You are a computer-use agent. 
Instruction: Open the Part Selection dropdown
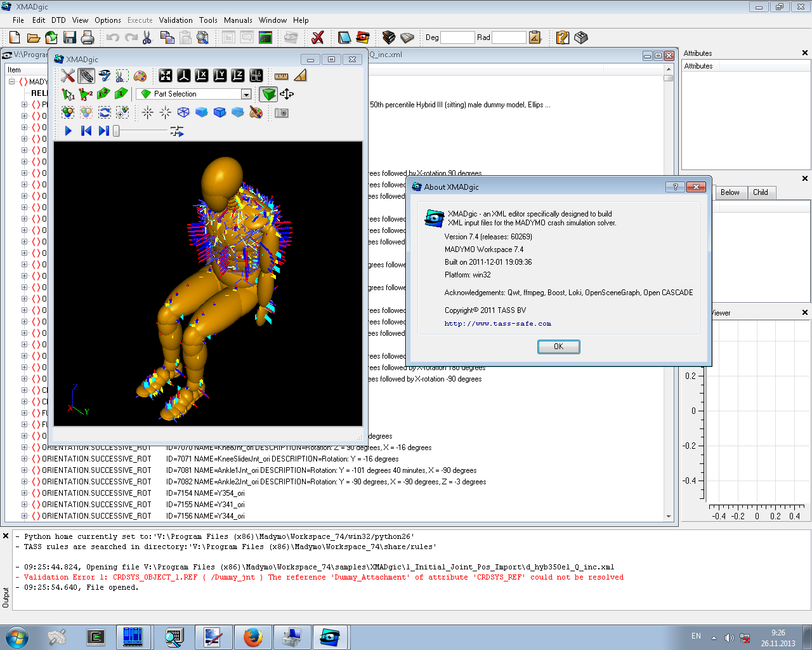[x=246, y=94]
